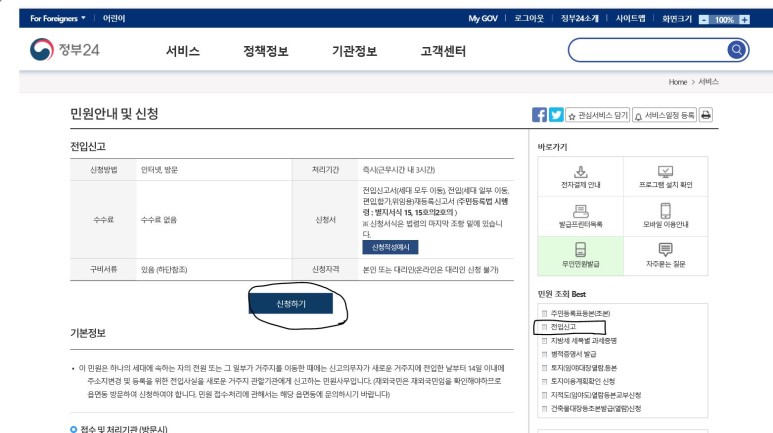Open 병적증명서 발급 link
The image size is (773, 433).
tap(573, 354)
